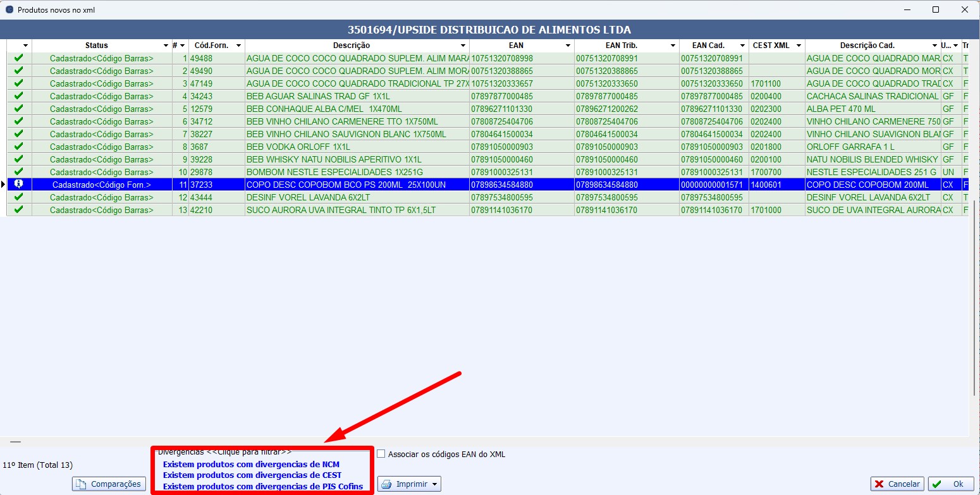Click the Cód.Forn. column header
The height and width of the screenshot is (495, 980).
[x=211, y=46]
